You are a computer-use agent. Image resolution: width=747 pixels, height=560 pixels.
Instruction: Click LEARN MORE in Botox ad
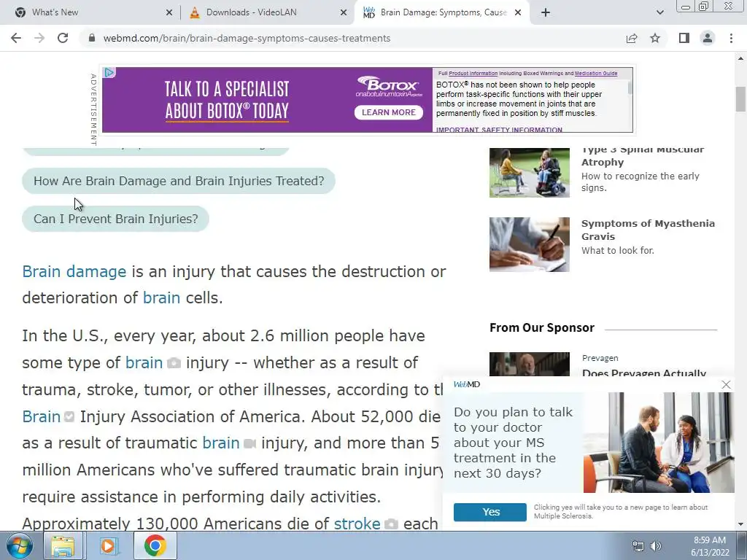(389, 112)
